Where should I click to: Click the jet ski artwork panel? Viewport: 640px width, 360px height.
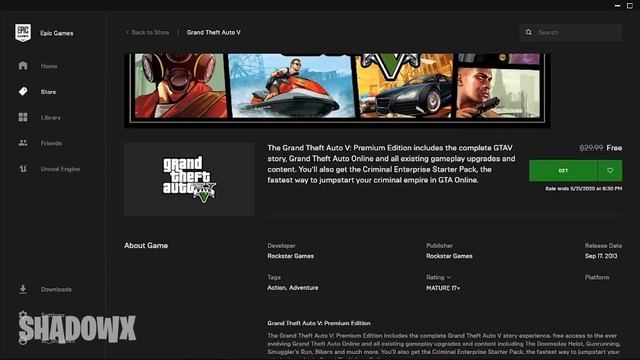point(291,86)
